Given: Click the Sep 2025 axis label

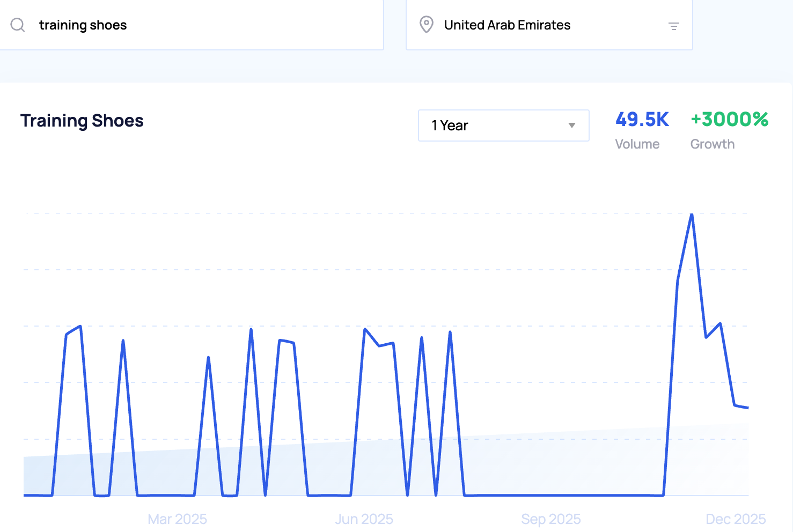Looking at the screenshot, I should (550, 519).
